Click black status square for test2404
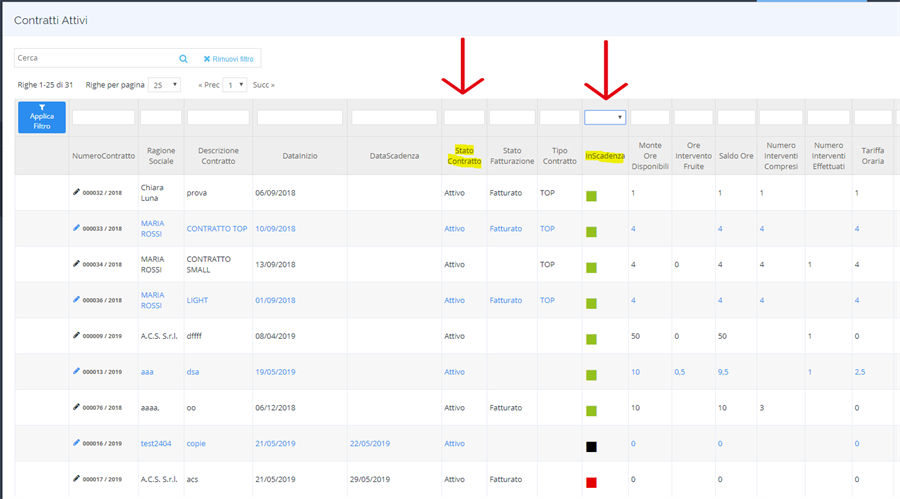This screenshot has height=499, width=900. [591, 447]
